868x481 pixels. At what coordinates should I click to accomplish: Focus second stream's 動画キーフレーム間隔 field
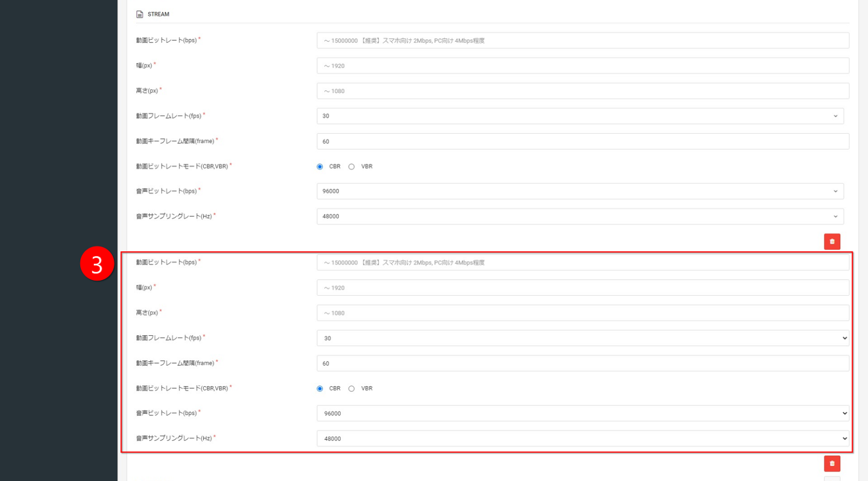point(582,363)
